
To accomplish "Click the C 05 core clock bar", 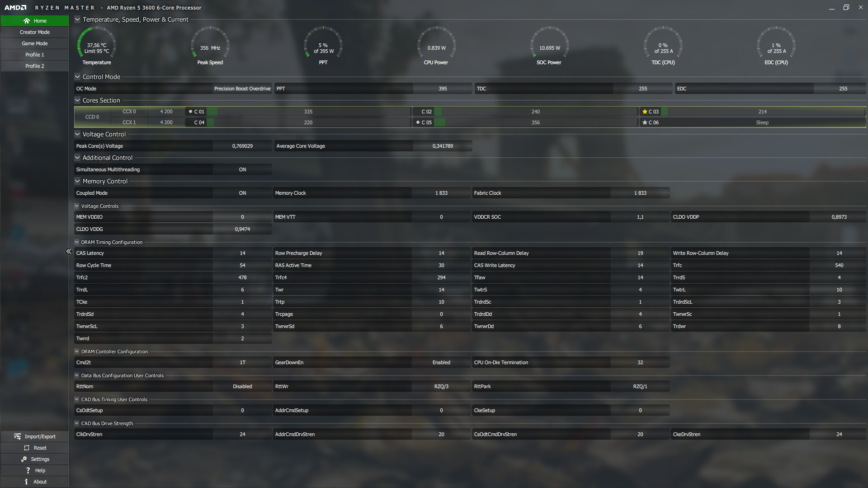I will tap(535, 122).
